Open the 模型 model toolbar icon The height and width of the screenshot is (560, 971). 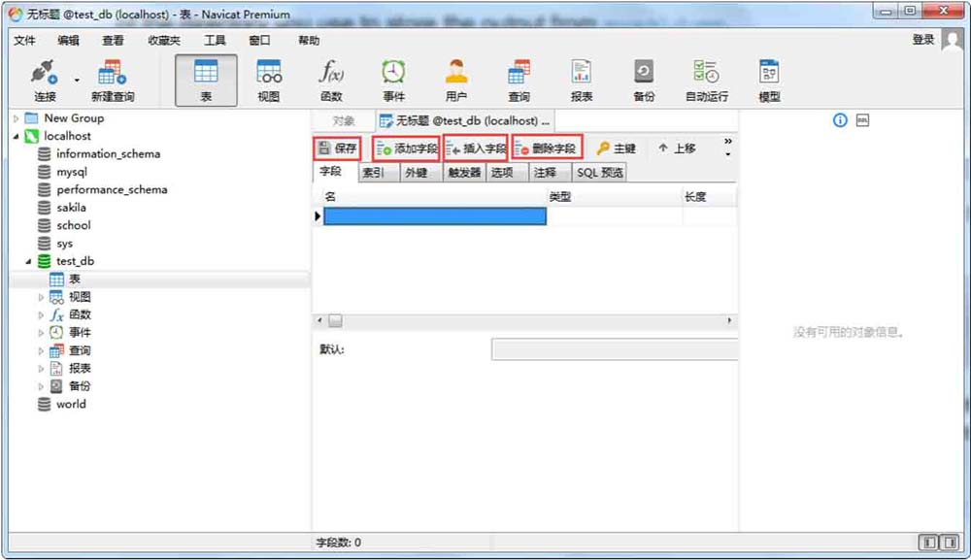(x=769, y=80)
